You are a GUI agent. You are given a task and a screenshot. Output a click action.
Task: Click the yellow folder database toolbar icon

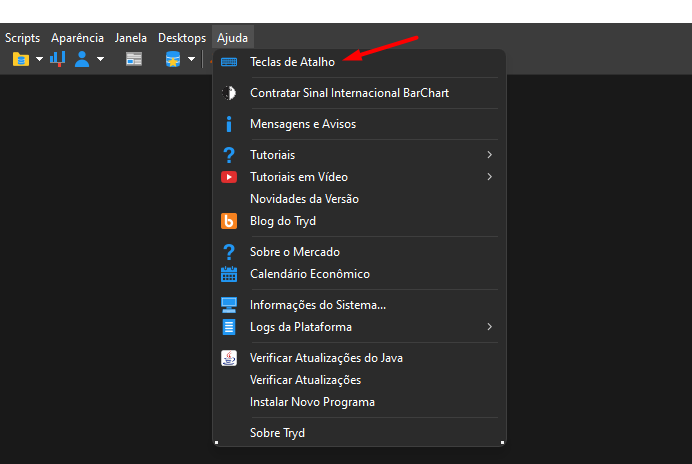pyautogui.click(x=21, y=59)
